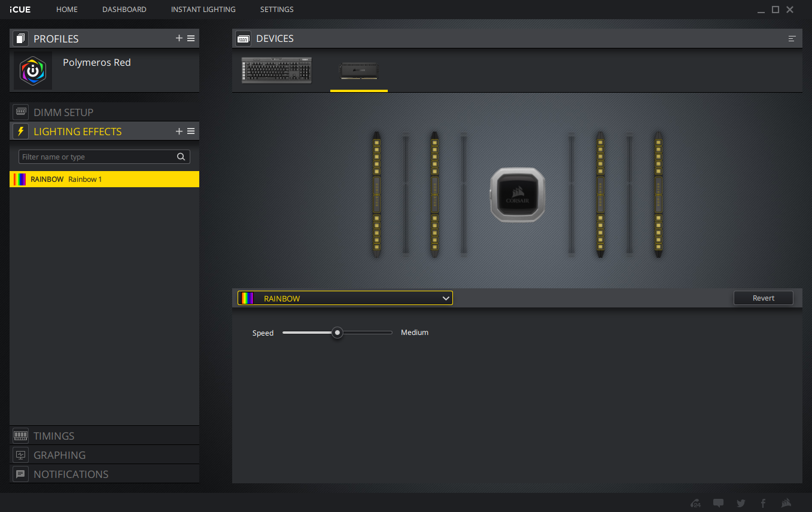The image size is (812, 512).
Task: Click the Profiles panel icon
Action: pyautogui.click(x=21, y=39)
